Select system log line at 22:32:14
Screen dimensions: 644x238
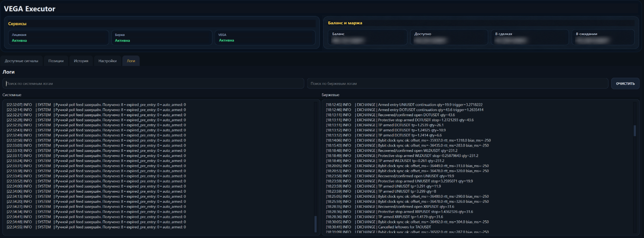[96, 110]
